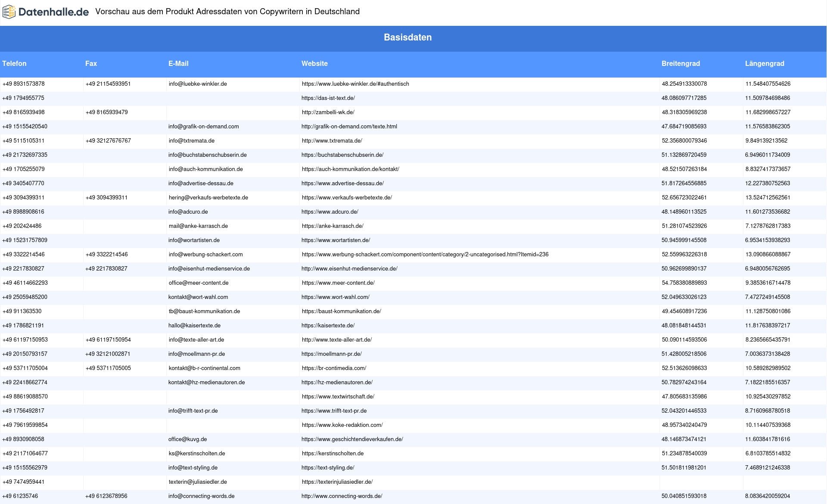Select email info@grafik-on-demand.com
This screenshot has width=827, height=504.
tap(204, 127)
